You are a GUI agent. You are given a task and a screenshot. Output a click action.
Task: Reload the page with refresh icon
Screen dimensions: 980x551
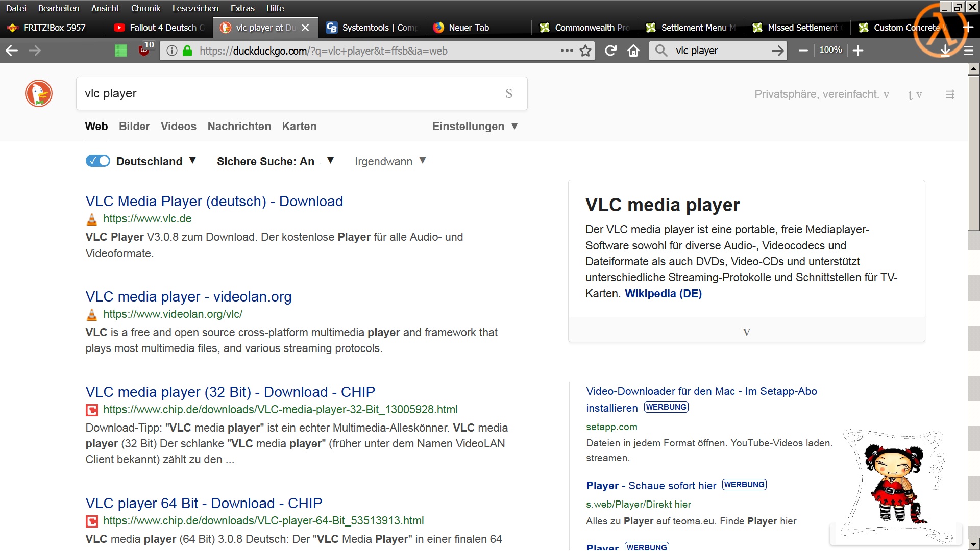click(x=610, y=51)
